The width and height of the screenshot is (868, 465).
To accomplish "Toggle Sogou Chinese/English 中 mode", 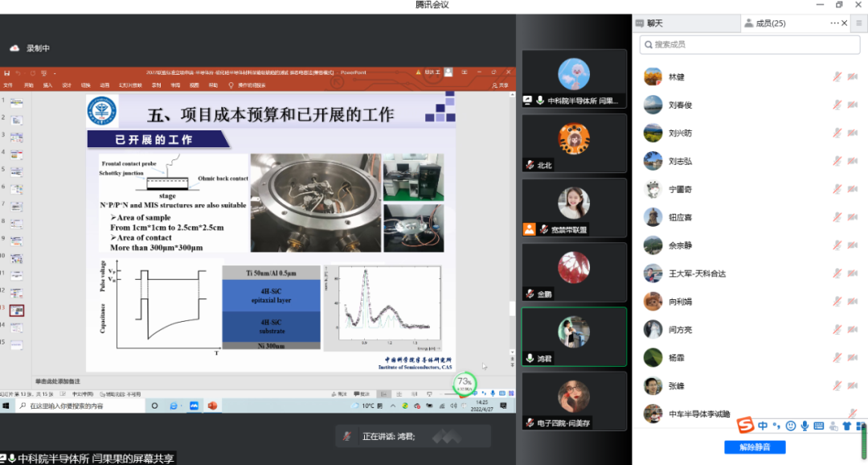I will 763,426.
